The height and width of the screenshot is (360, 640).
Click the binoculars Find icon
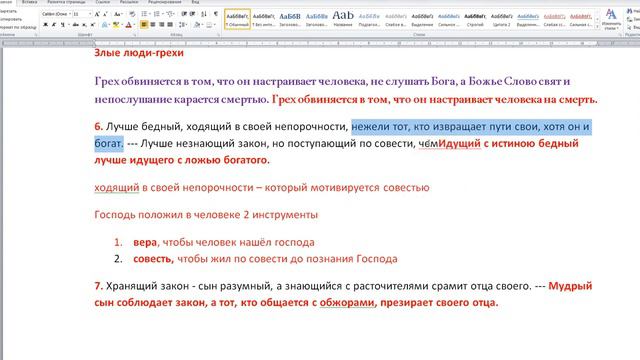point(629,11)
